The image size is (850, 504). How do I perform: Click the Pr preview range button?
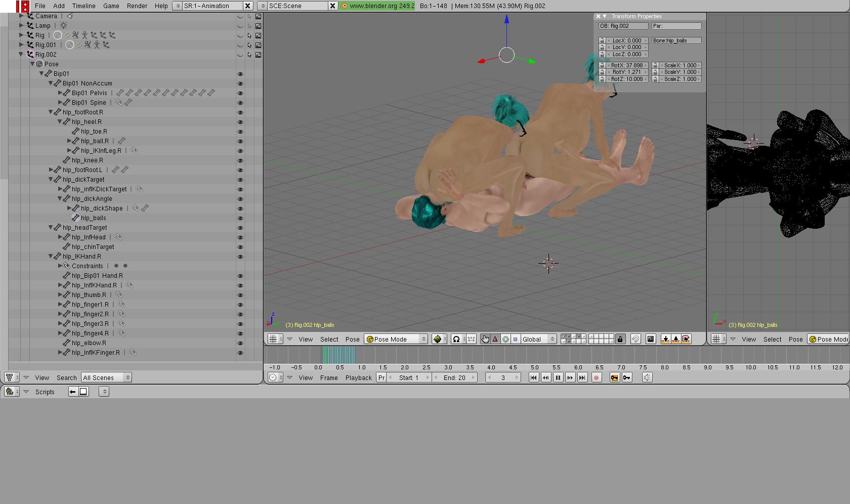(381, 377)
